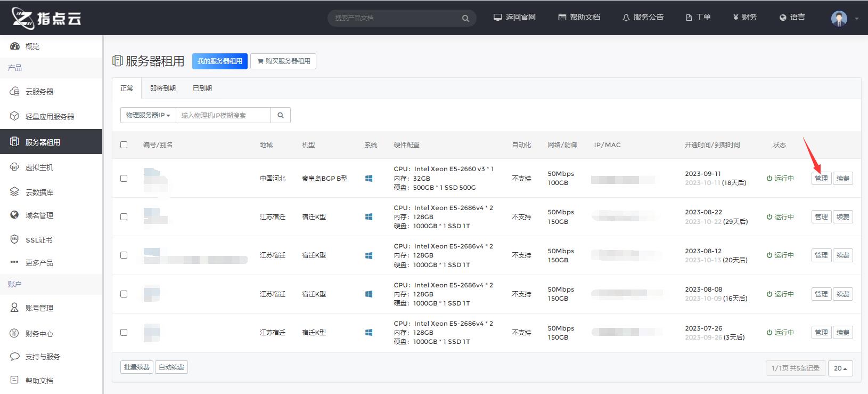Click the search magnifier in top bar
The height and width of the screenshot is (394, 868).
(x=465, y=18)
